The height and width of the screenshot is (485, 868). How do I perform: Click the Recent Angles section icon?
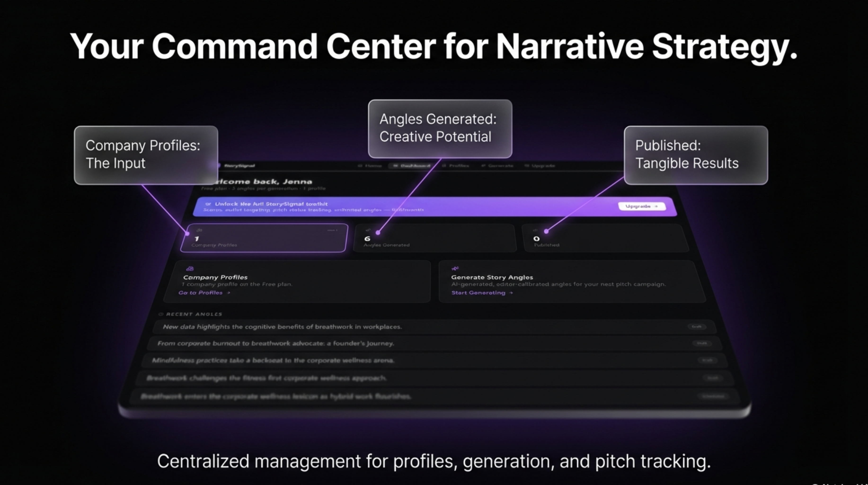[x=161, y=314]
